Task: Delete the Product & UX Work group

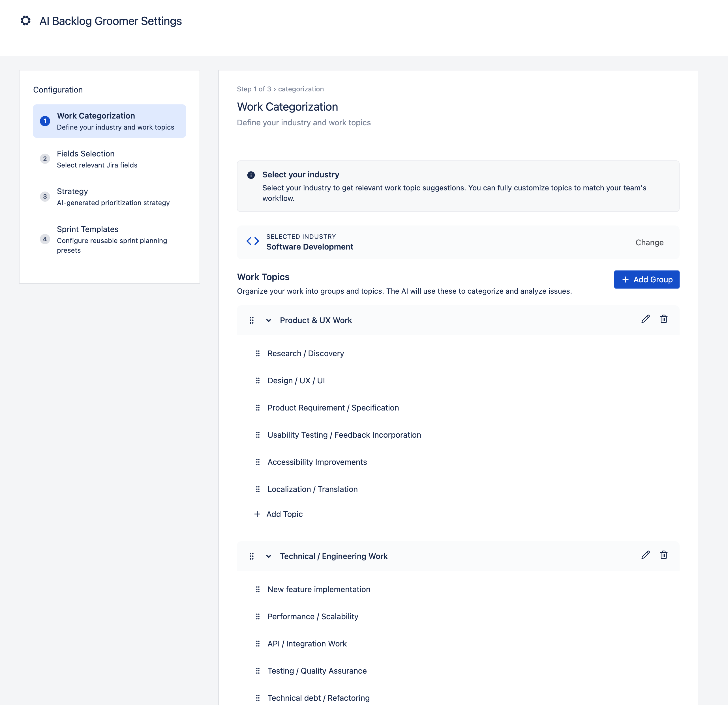Action: click(663, 319)
